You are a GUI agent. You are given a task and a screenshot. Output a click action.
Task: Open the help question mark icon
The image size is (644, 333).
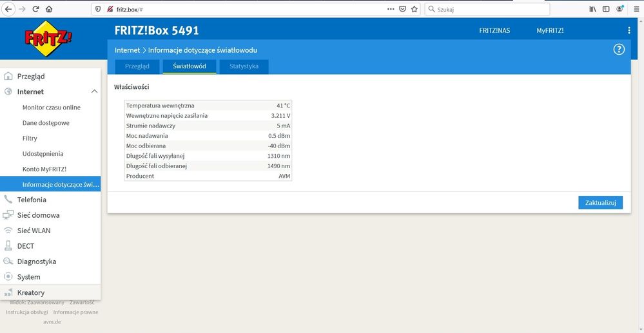[x=619, y=50]
